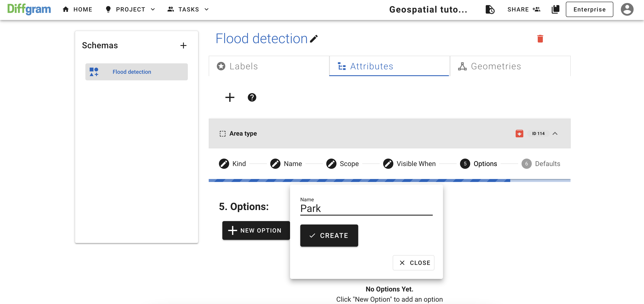
Task: Click the add new attribute plus icon
Action: point(230,97)
